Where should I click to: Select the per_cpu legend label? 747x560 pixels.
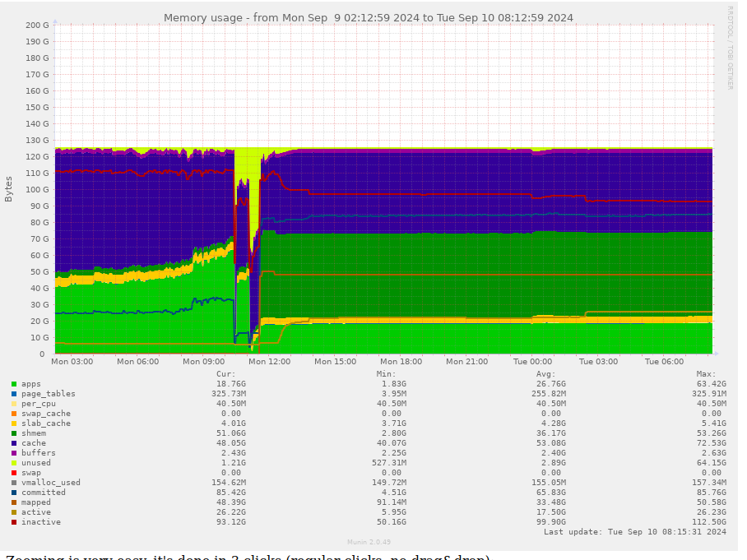(38, 404)
